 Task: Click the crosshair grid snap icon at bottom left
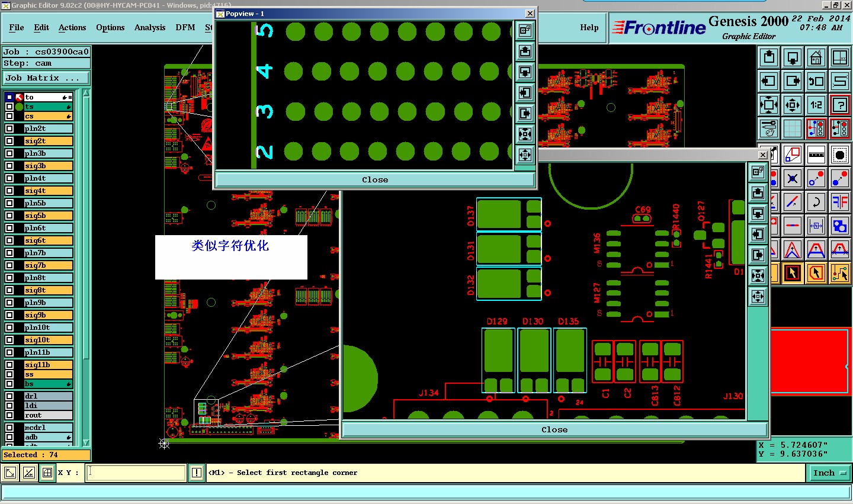[x=47, y=473]
